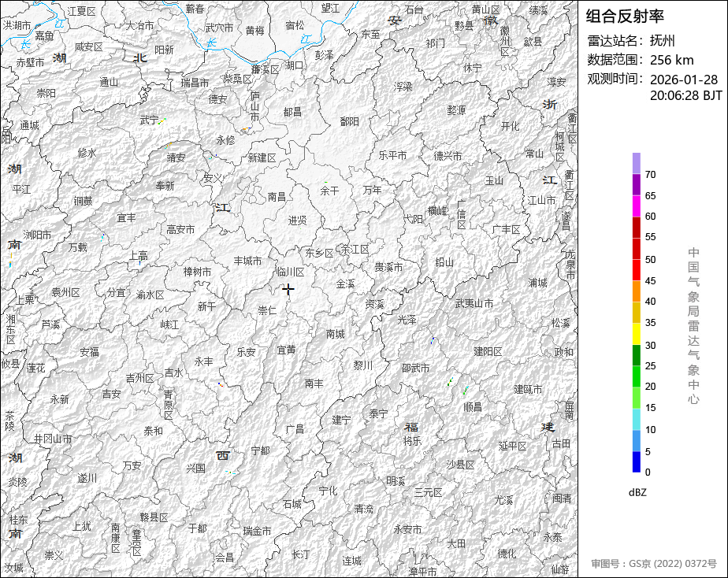
Task: Click the 南昌 label on the map
Action: click(x=277, y=197)
